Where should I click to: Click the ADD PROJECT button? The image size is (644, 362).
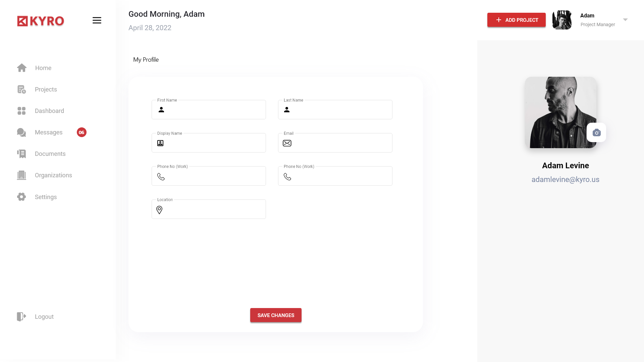[x=517, y=20]
